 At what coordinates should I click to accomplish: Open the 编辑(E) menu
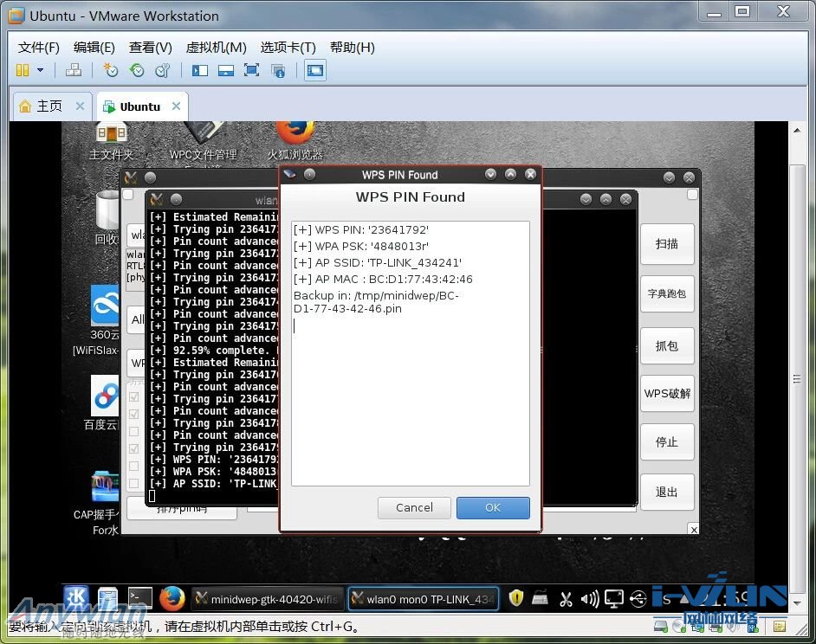pyautogui.click(x=94, y=48)
